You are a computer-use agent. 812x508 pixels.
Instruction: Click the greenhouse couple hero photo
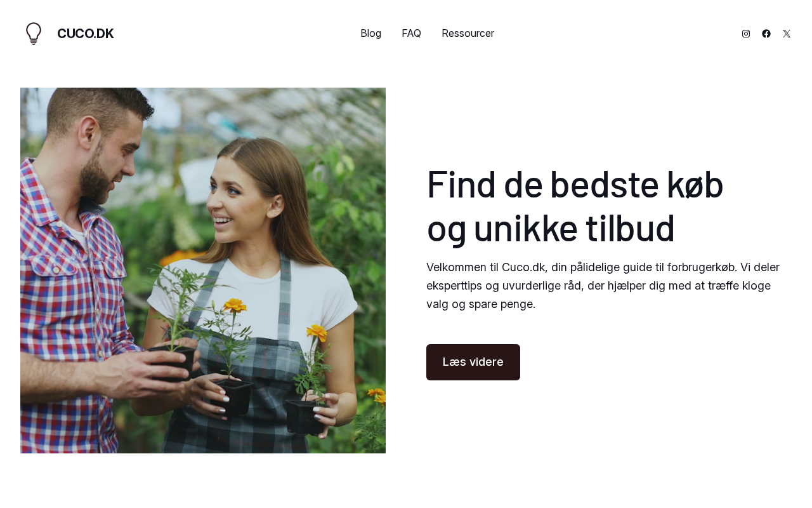(203, 271)
